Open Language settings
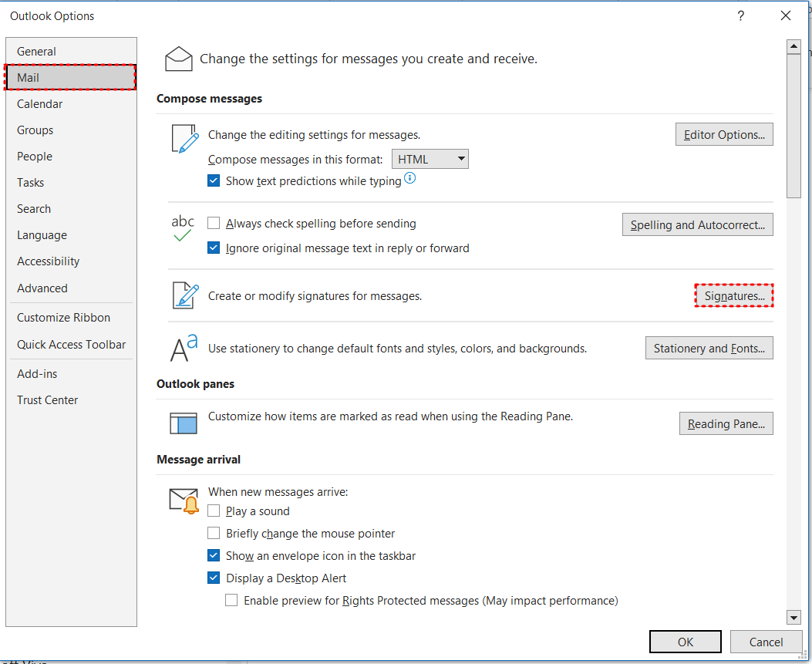This screenshot has height=664, width=812. (x=72, y=235)
